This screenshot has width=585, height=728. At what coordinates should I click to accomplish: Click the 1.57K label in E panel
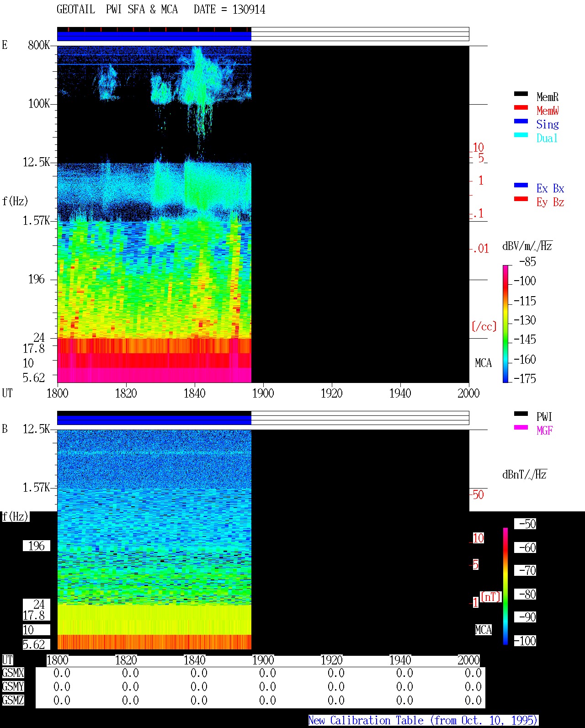coord(37,220)
